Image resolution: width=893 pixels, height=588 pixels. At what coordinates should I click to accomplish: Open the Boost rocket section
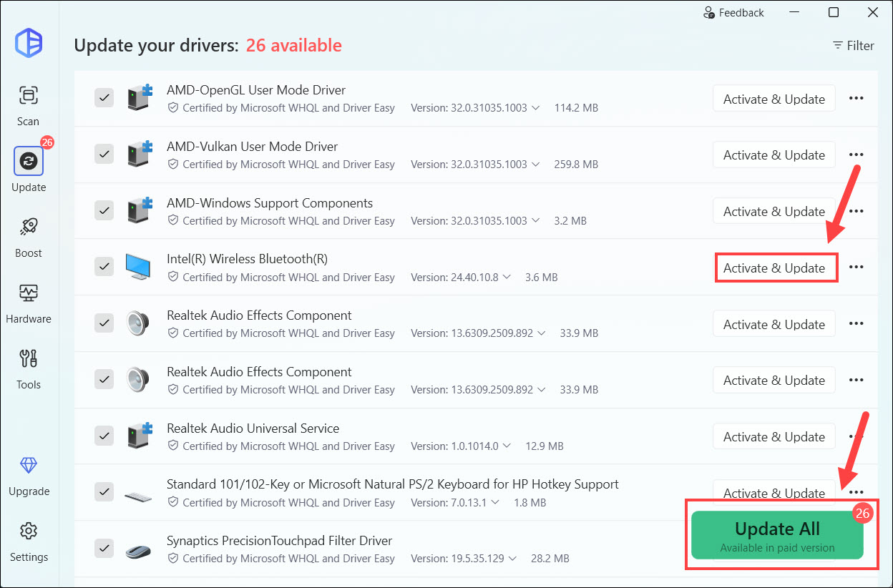point(29,237)
